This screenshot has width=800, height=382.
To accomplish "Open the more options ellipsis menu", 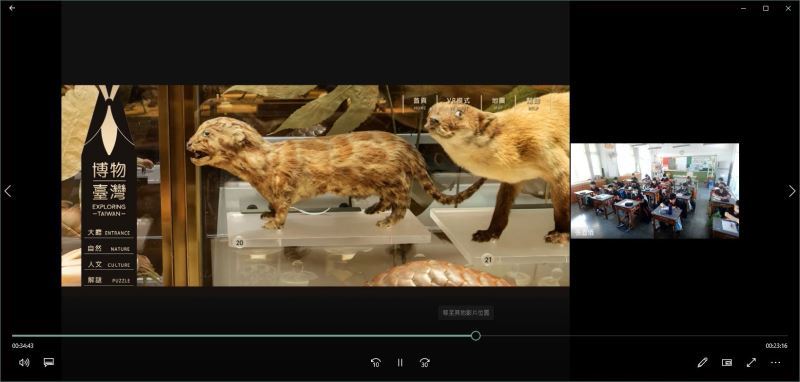I will click(776, 363).
